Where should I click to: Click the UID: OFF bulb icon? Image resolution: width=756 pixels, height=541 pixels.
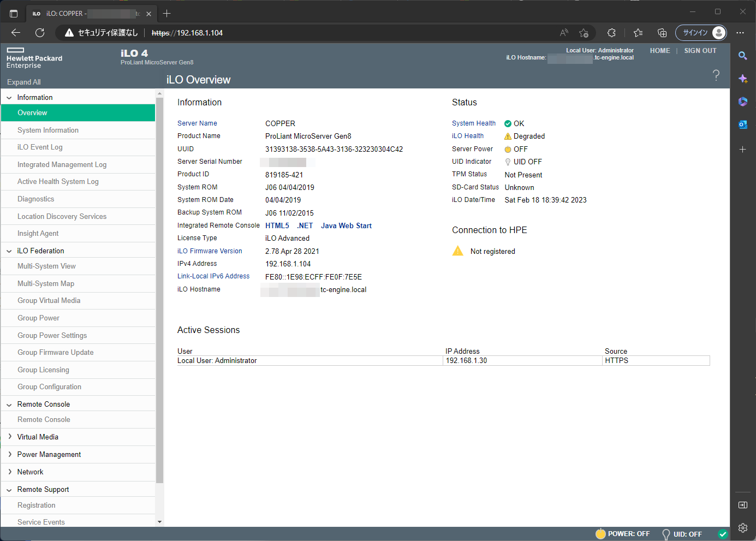point(666,534)
